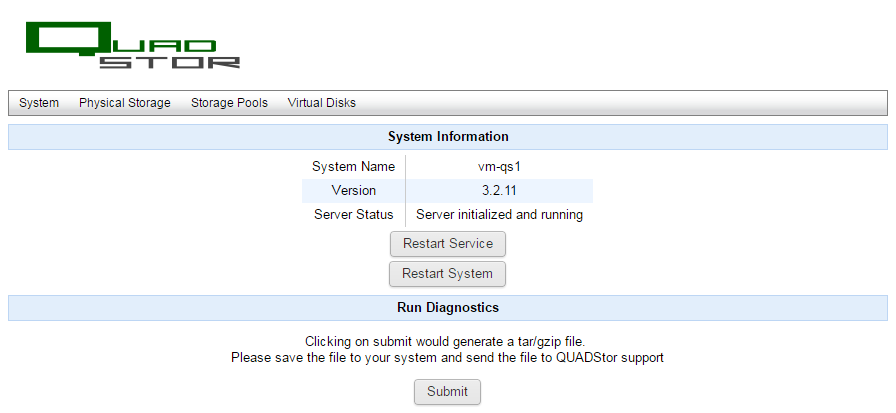Click the System Name label
Screen dimensions: 896x413
353,167
